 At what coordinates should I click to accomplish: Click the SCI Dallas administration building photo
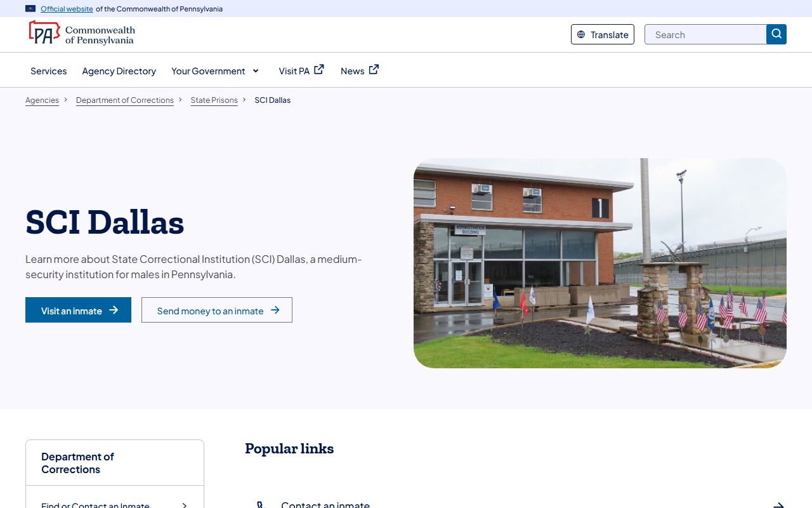coord(600,263)
